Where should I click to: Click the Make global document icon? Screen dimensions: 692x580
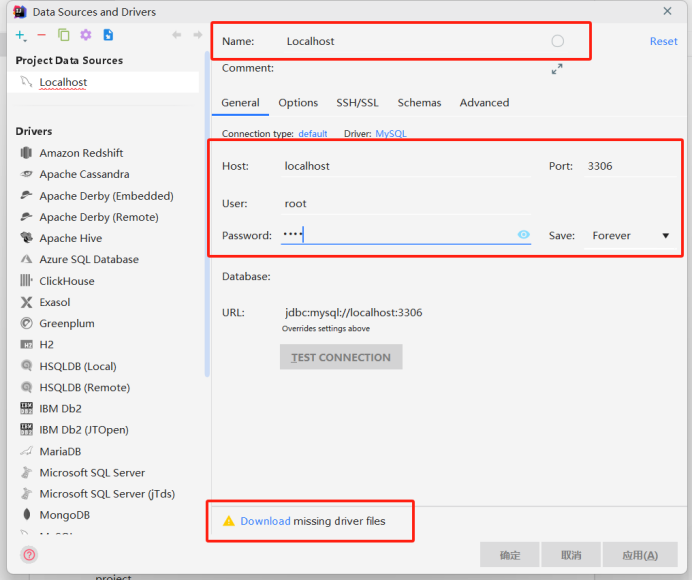point(108,35)
